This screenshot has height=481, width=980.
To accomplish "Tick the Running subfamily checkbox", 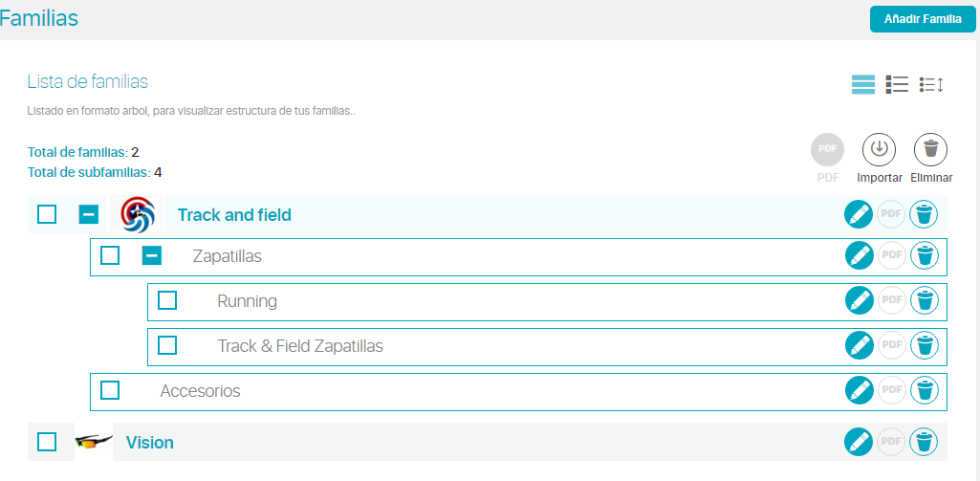I will click(x=167, y=300).
